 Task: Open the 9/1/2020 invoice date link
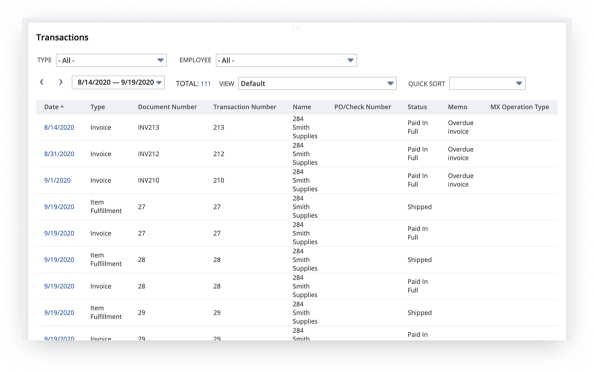click(57, 180)
